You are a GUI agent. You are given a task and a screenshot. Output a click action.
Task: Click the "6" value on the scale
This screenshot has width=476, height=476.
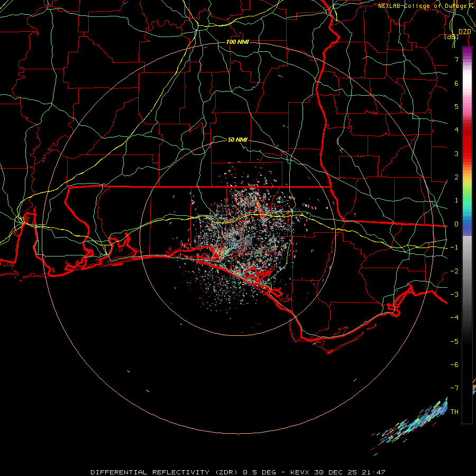click(456, 83)
